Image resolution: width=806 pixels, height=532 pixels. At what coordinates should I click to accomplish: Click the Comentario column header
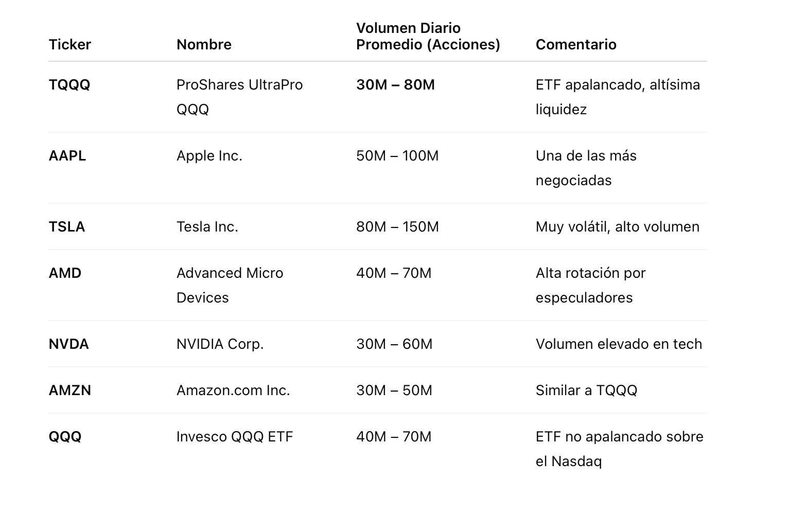point(576,45)
